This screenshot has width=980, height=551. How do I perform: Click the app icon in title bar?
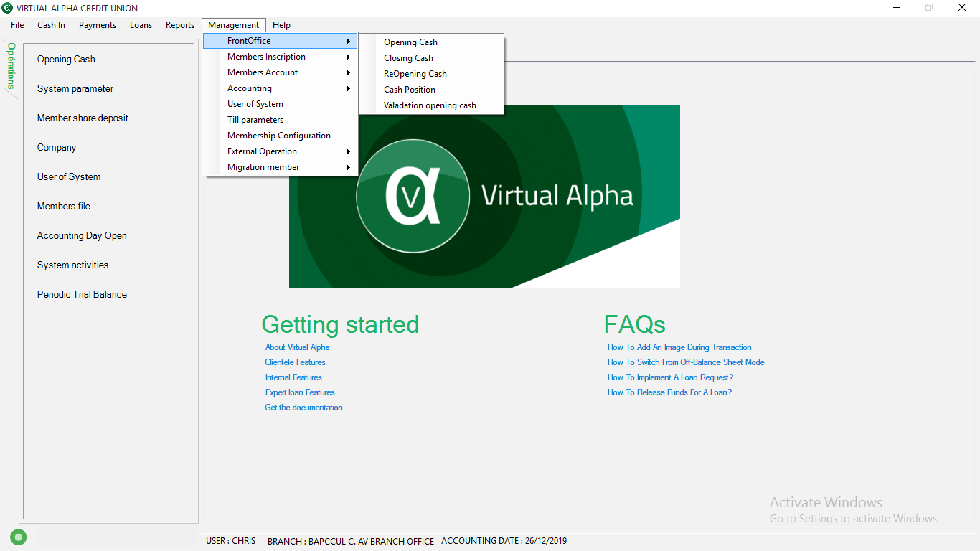(8, 8)
